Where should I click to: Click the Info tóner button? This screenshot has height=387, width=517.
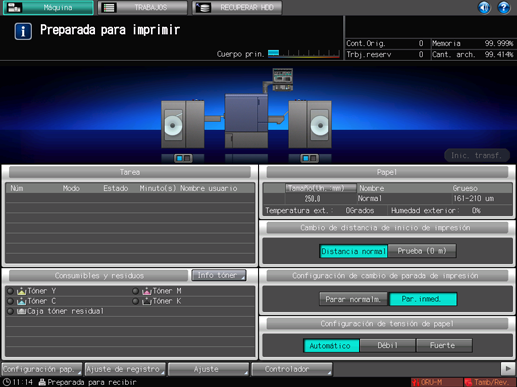219,275
